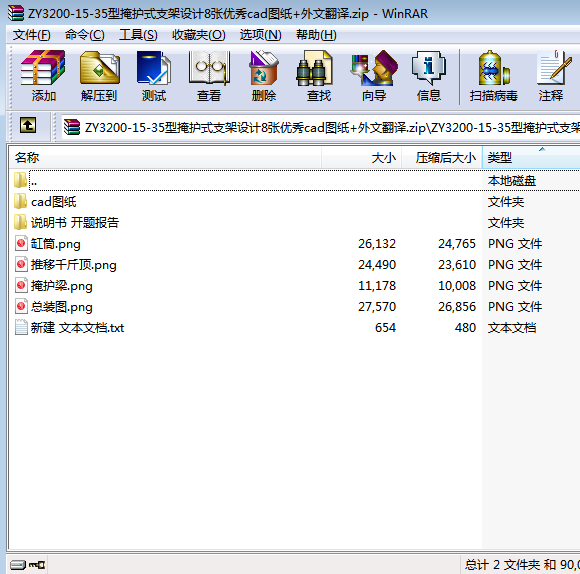
Task: Click the archive path address field
Action: click(x=320, y=127)
